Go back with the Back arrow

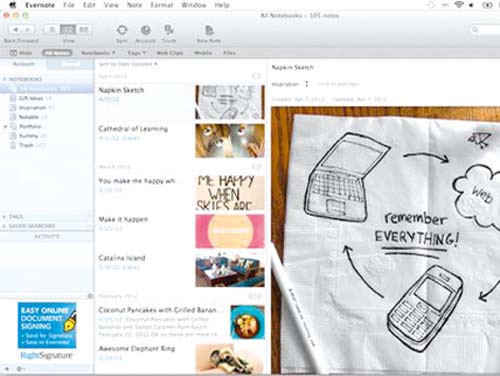click(15, 30)
